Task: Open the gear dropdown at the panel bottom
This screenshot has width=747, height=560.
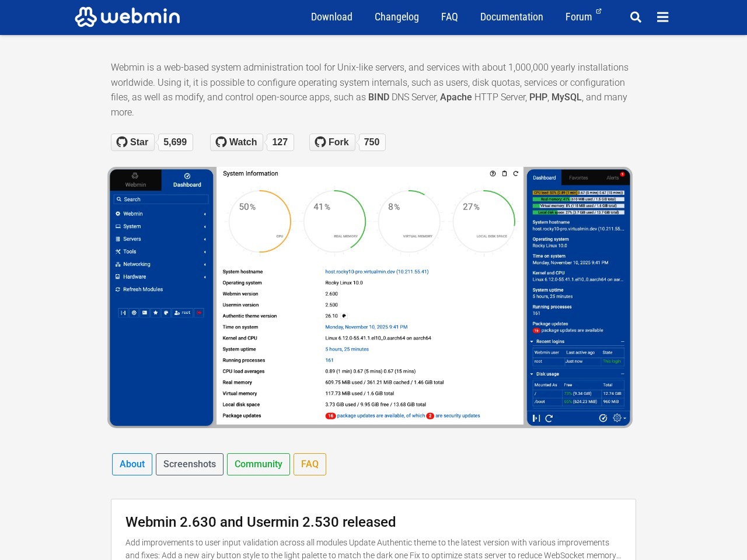Action: click(x=616, y=418)
